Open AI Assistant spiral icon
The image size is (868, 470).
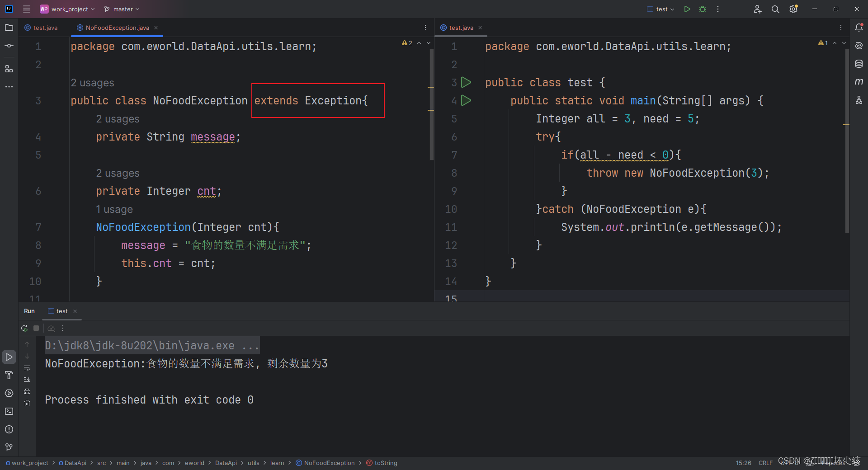pos(859,46)
